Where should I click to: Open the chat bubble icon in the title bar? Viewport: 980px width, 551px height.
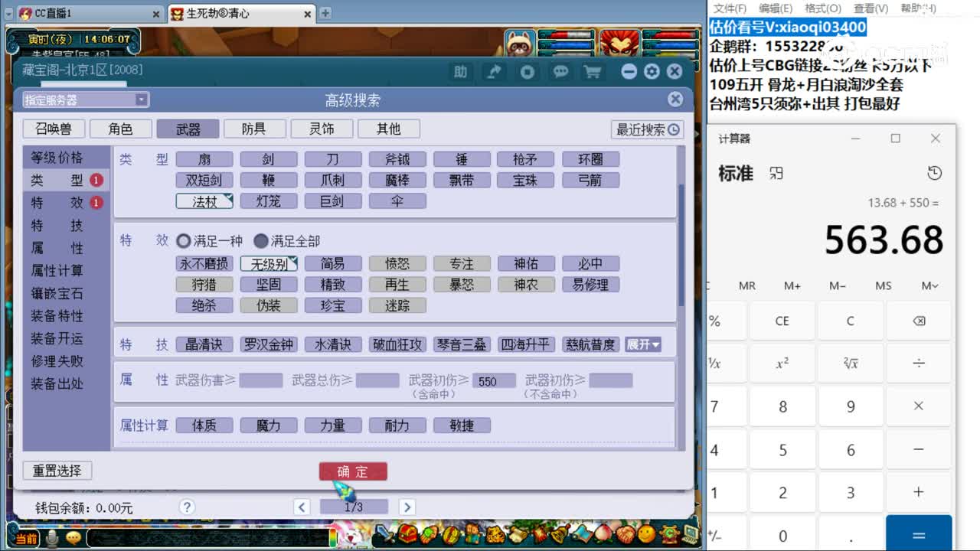pyautogui.click(x=560, y=71)
